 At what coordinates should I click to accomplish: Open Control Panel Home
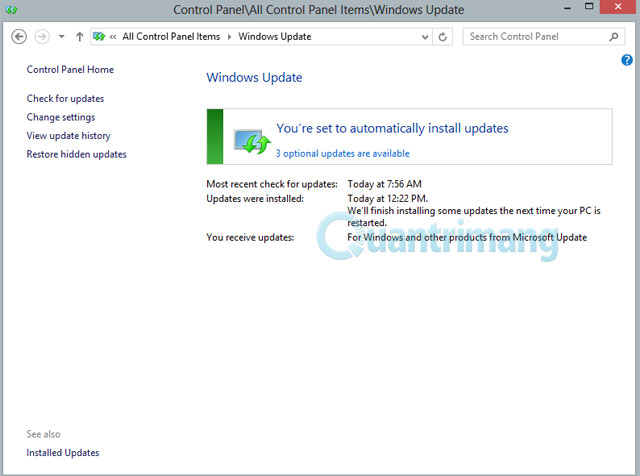click(x=70, y=69)
